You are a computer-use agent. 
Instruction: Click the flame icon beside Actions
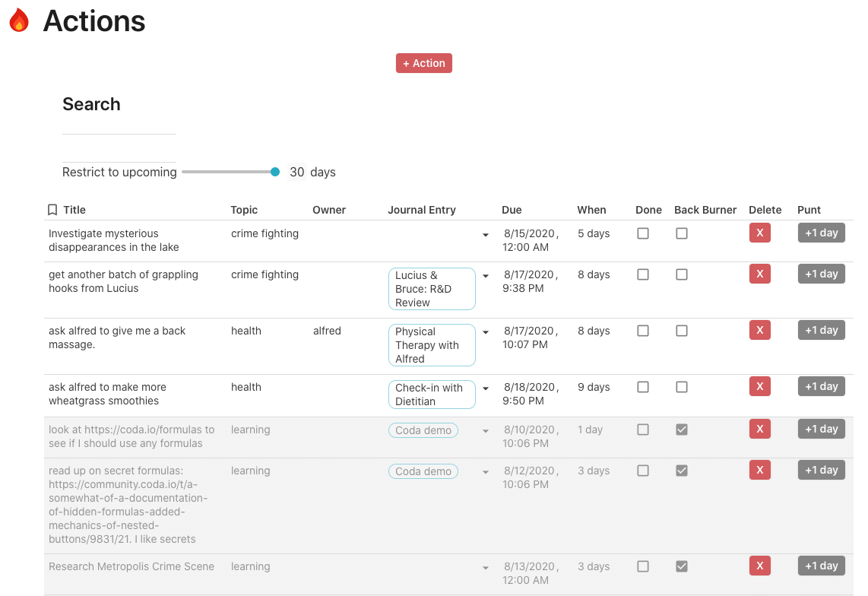19,21
